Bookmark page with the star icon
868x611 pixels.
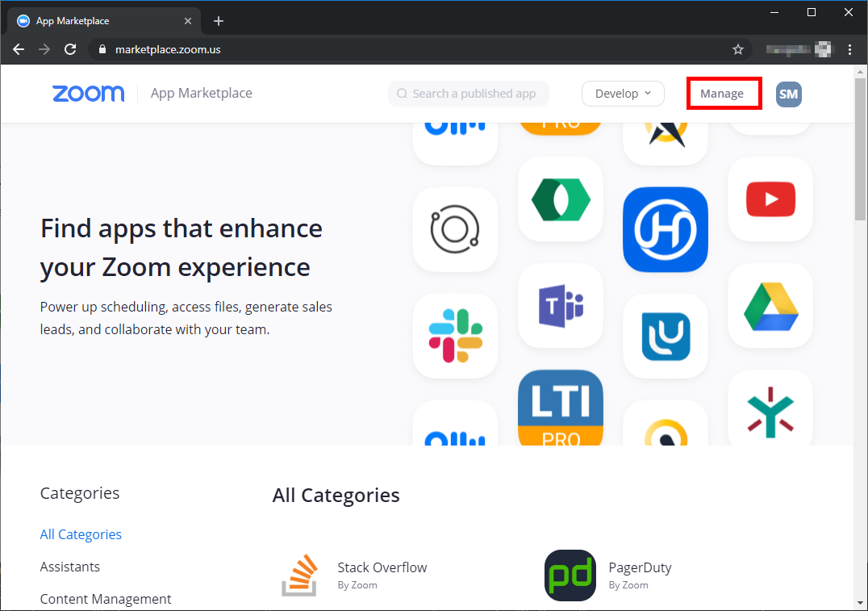(737, 49)
